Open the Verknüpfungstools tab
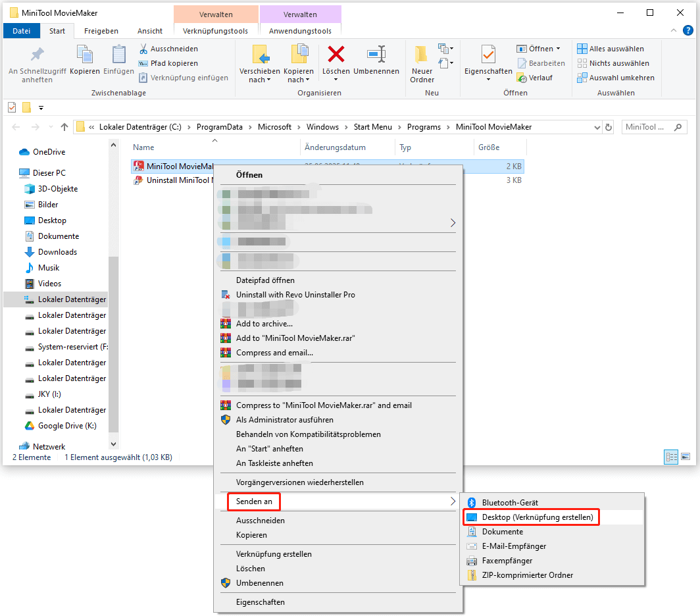 pos(215,31)
